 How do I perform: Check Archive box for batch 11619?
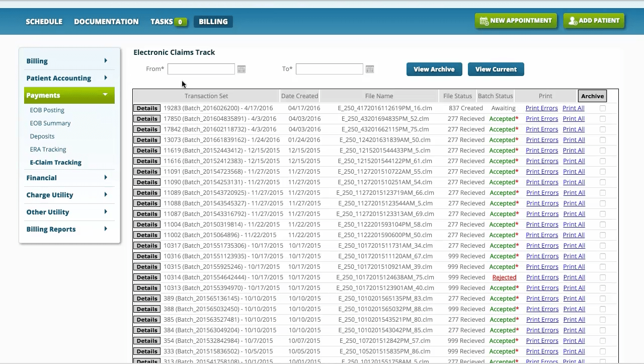603,151
